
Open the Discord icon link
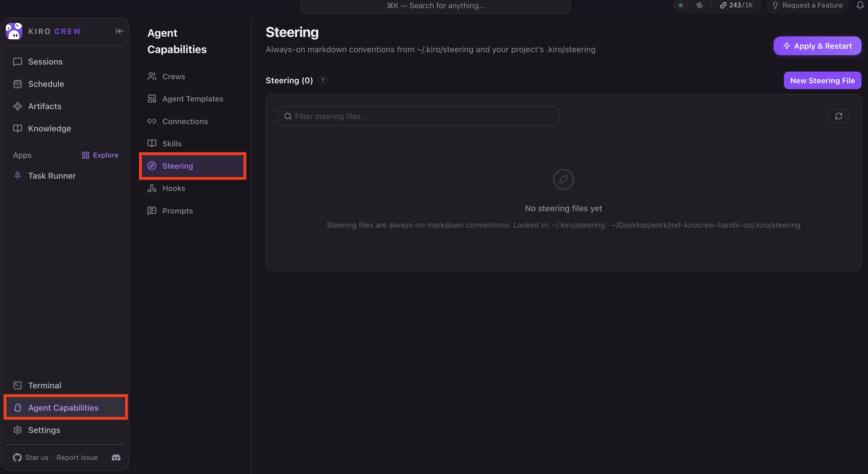click(116, 458)
